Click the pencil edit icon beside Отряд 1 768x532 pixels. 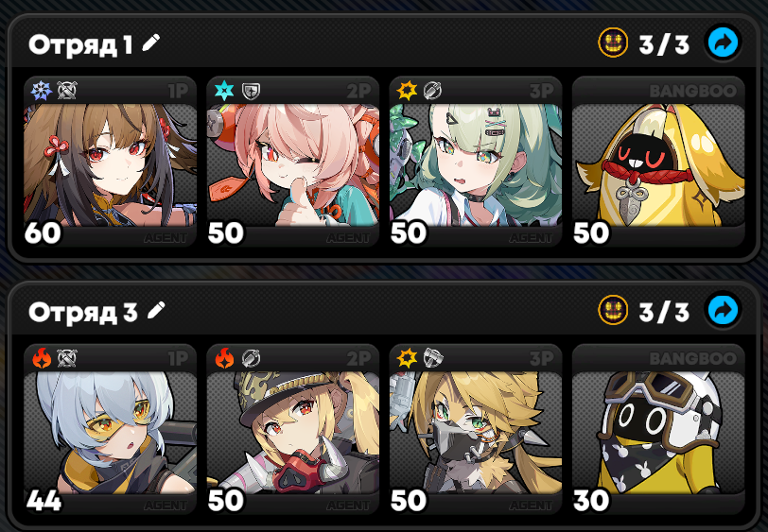point(151,43)
